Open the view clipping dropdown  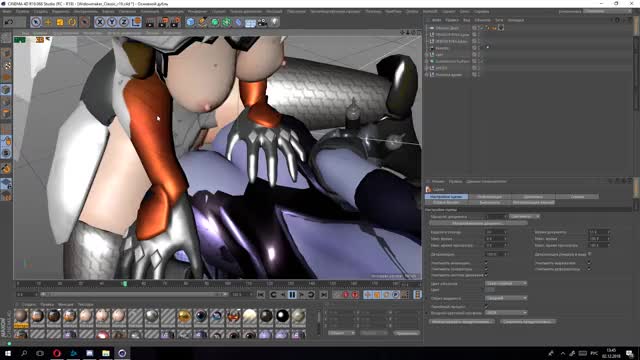[x=506, y=298]
